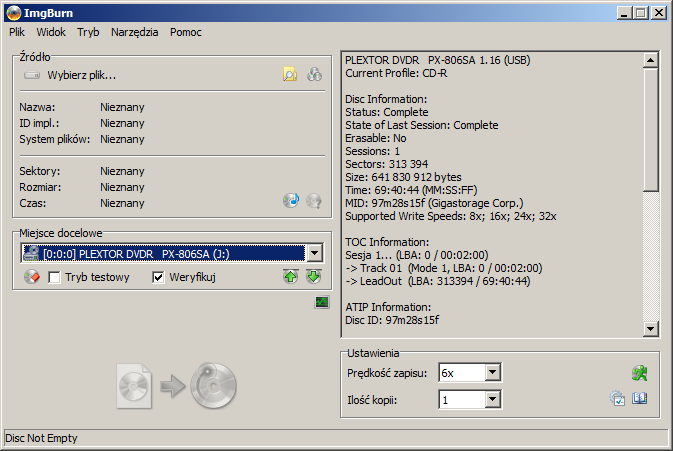673x451 pixels.
Task: Click the 'State of Last Session: Complete' line
Action: (422, 125)
